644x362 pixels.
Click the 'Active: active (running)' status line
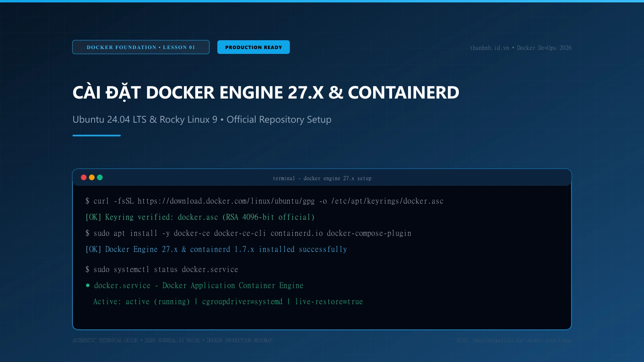coord(228,302)
